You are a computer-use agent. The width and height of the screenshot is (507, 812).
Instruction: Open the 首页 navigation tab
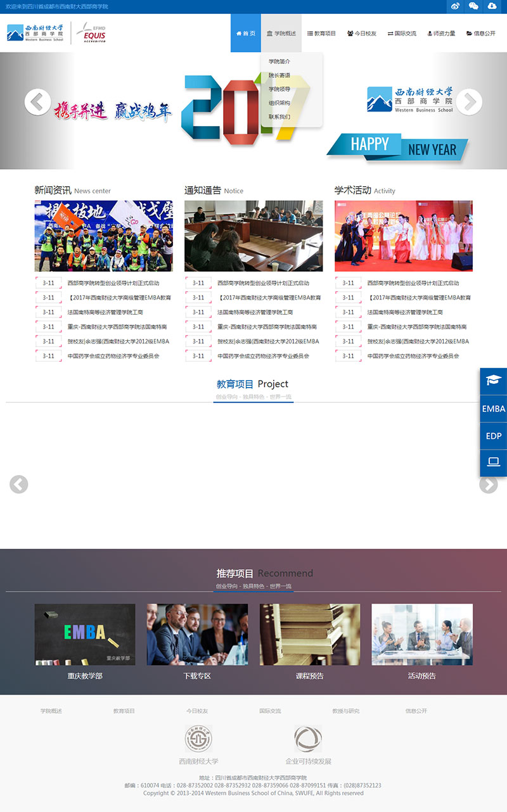pyautogui.click(x=245, y=33)
